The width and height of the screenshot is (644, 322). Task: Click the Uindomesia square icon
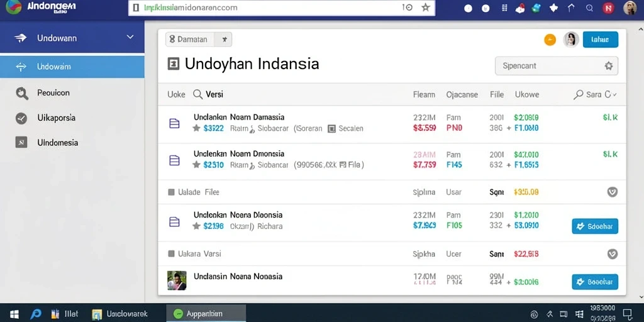click(x=21, y=143)
